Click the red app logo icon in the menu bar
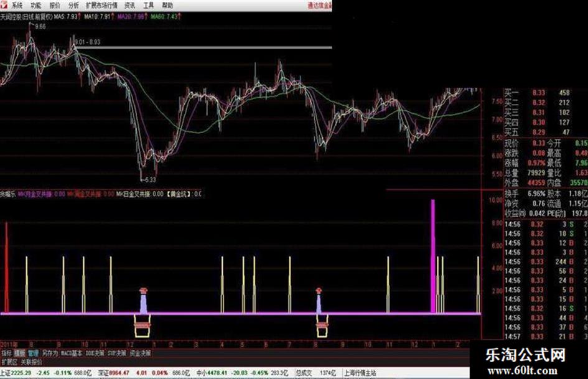This screenshot has width=588, height=379. tap(3, 4)
